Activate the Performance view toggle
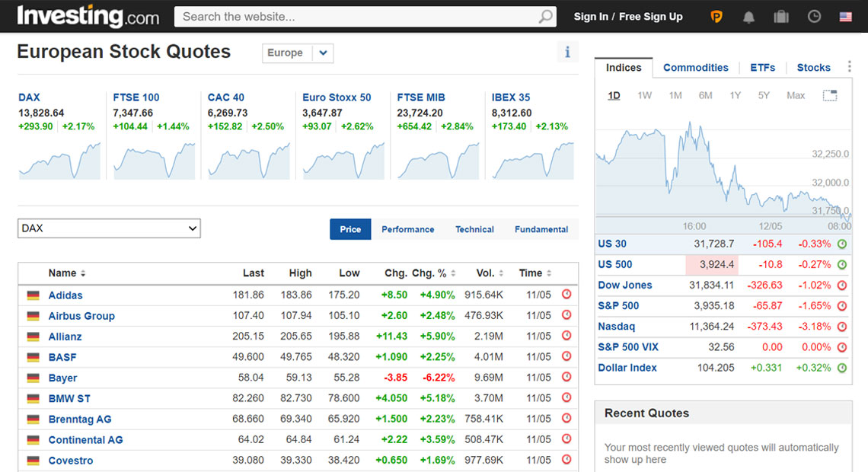The width and height of the screenshot is (868, 472). pos(407,229)
